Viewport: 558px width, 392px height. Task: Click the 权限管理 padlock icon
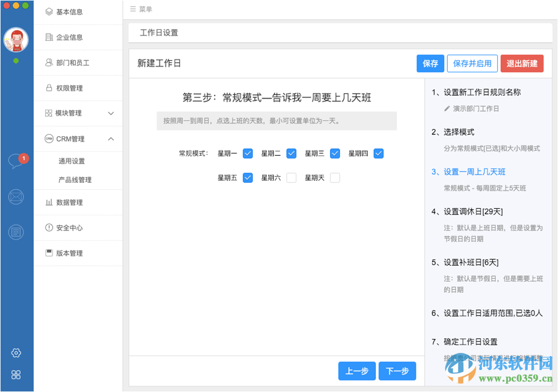click(48, 88)
